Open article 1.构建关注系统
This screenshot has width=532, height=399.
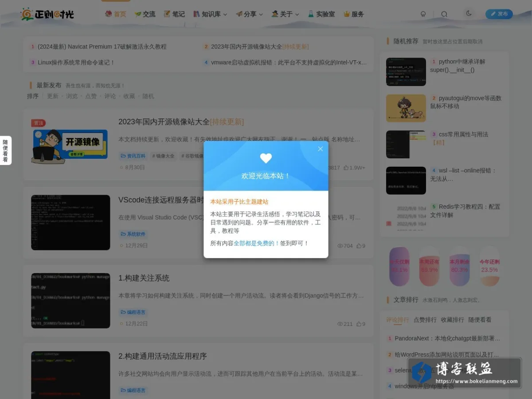pos(144,278)
